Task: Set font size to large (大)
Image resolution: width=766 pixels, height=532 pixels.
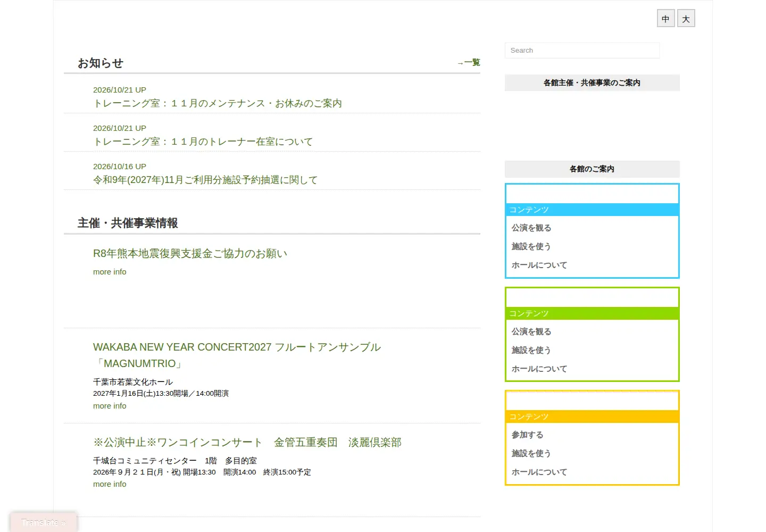Action: 686,19
